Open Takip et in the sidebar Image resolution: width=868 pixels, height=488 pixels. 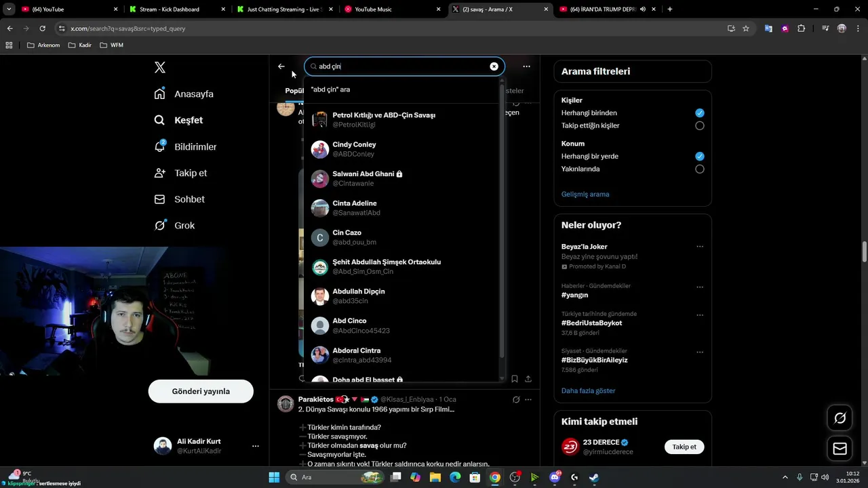pos(180,173)
